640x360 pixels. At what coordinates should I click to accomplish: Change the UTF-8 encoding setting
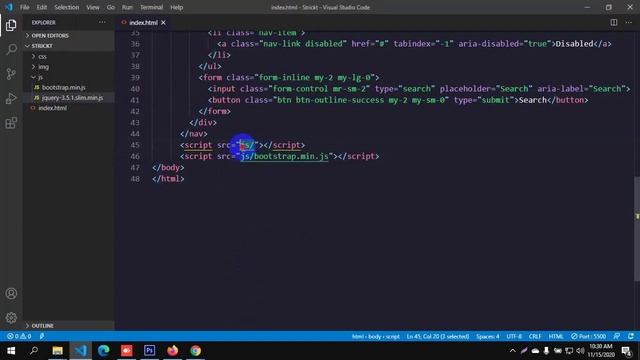point(514,336)
